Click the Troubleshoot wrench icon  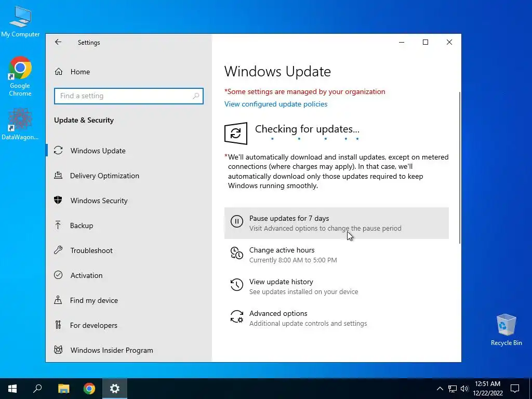[x=58, y=250]
